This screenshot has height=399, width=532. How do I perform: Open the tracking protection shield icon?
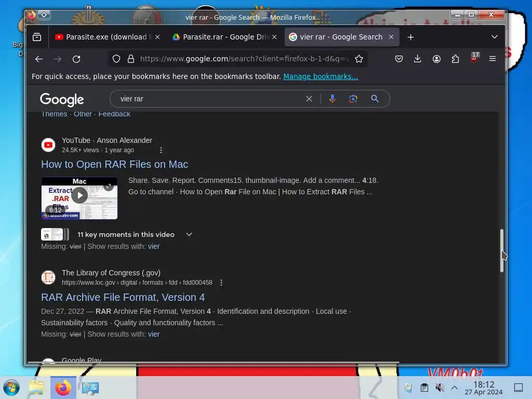(x=116, y=59)
